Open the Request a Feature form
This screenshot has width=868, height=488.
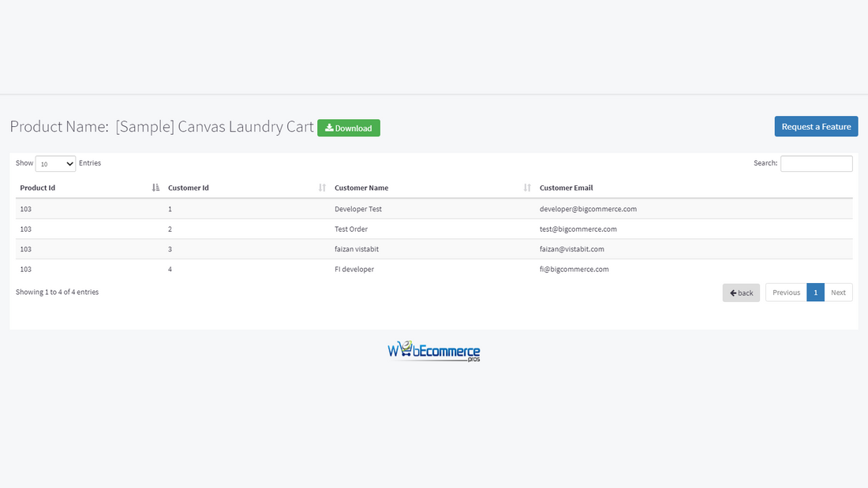[816, 126]
